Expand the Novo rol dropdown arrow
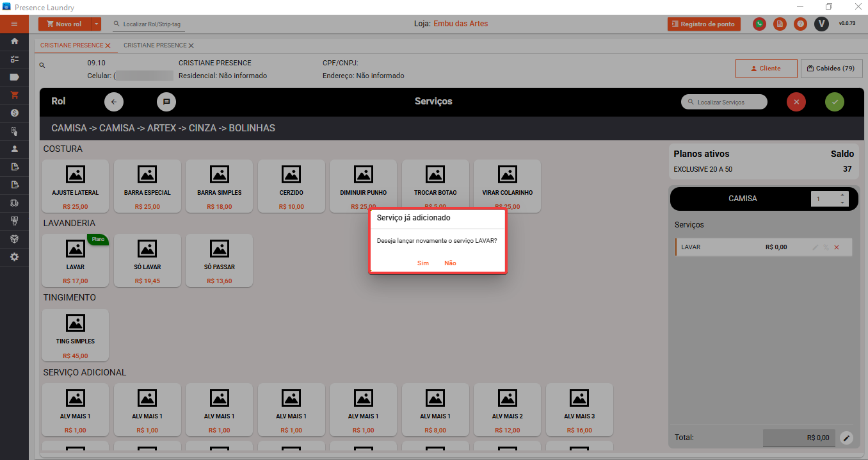This screenshot has height=460, width=868. point(97,24)
